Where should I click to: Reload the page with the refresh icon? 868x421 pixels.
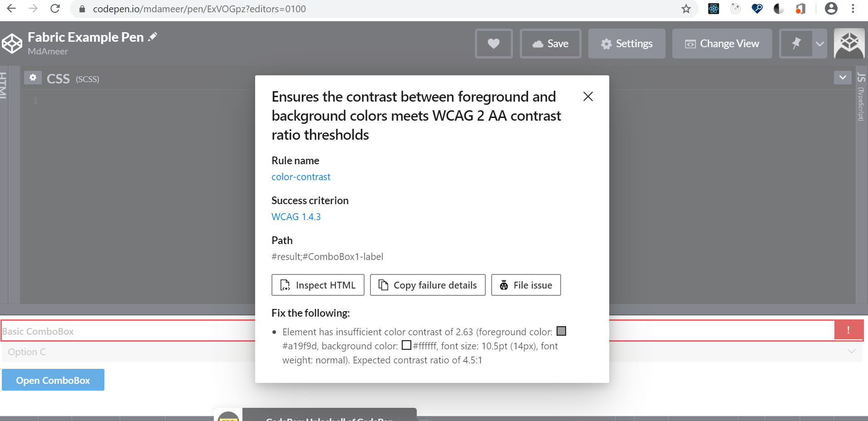(55, 9)
